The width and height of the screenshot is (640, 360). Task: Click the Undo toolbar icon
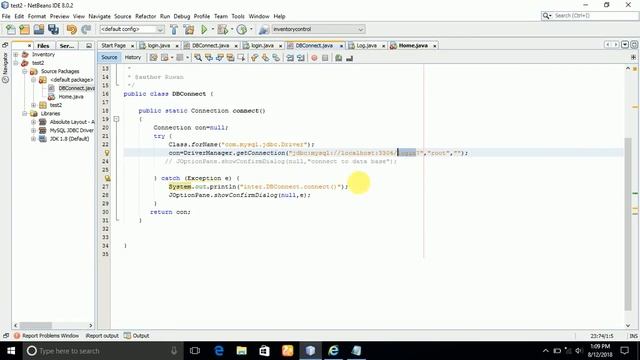coord(72,29)
